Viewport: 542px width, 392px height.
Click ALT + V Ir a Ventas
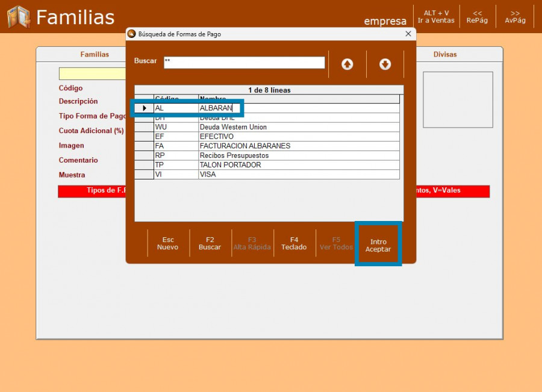coord(436,16)
